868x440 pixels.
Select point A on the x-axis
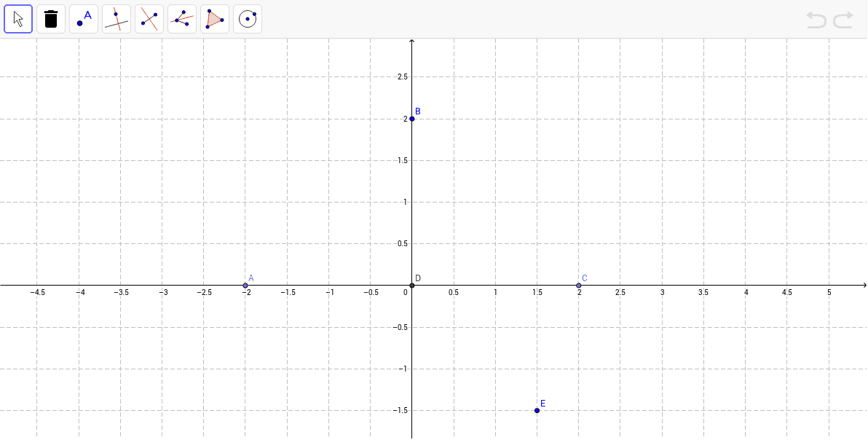coord(245,286)
